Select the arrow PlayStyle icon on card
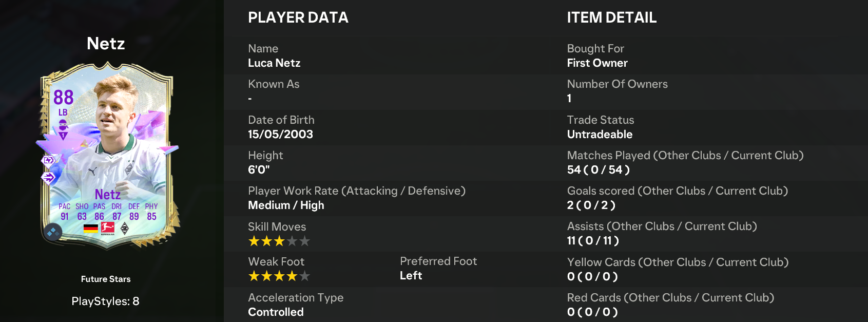The image size is (868, 322). (x=48, y=178)
